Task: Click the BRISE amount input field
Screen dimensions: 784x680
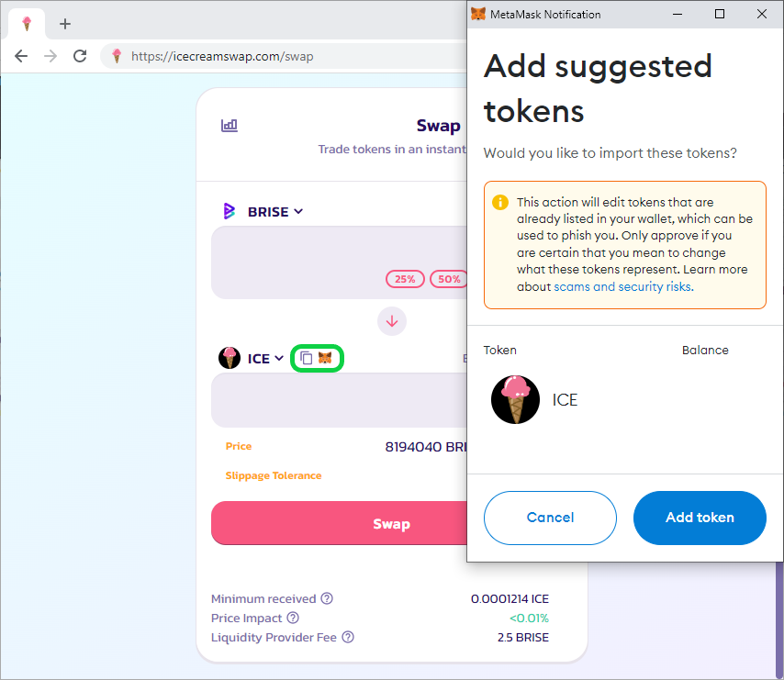Action: pyautogui.click(x=339, y=262)
